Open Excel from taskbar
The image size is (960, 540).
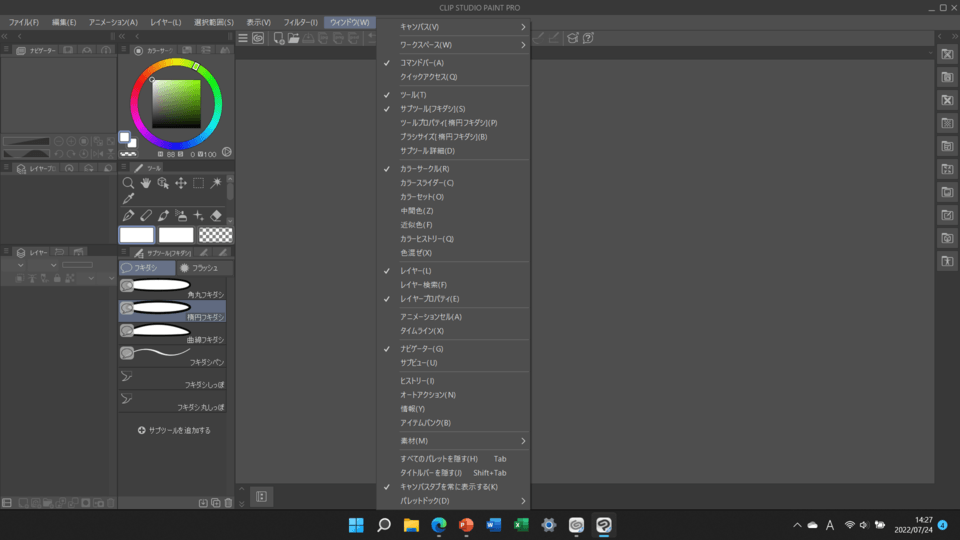522,525
